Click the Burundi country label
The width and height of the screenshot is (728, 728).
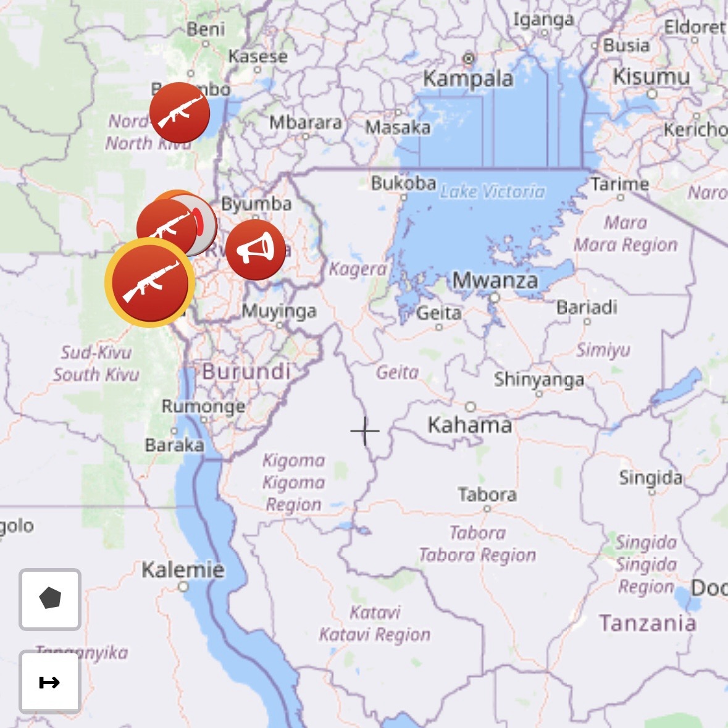(246, 372)
